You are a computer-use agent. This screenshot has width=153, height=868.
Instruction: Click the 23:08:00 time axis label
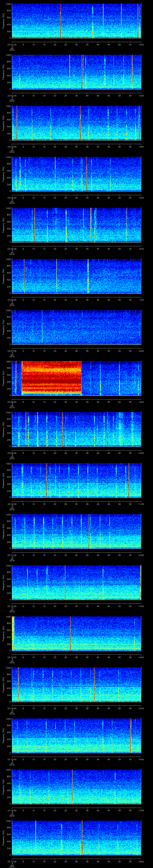pos(12,402)
